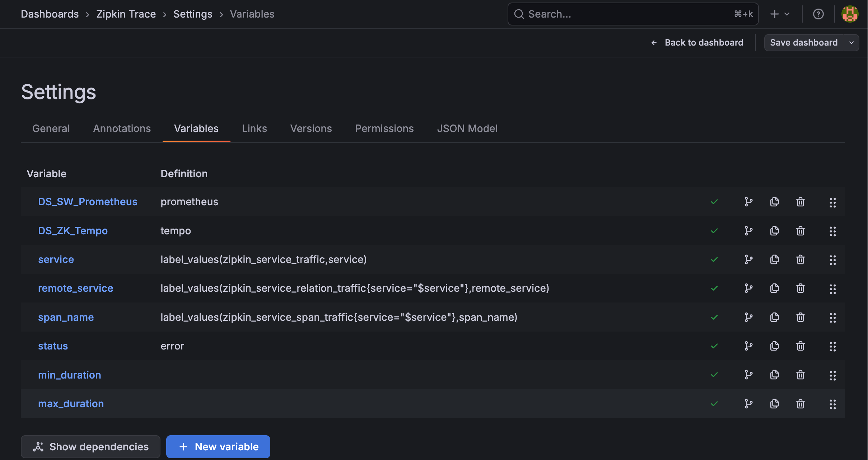This screenshot has width=868, height=460.
Task: Open the plus add-new dropdown
Action: click(779, 14)
